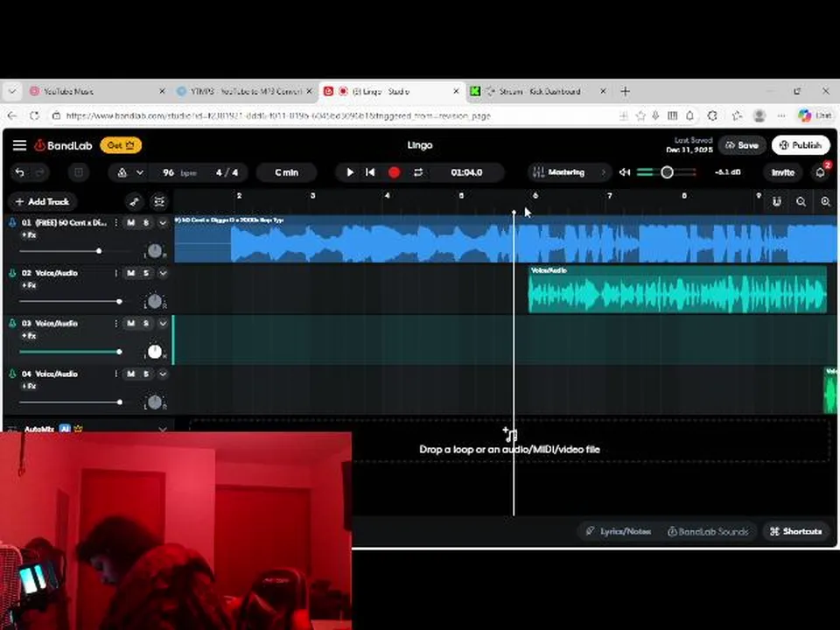Mute track 02 Voice/Audio
840x630 pixels.
tap(131, 273)
